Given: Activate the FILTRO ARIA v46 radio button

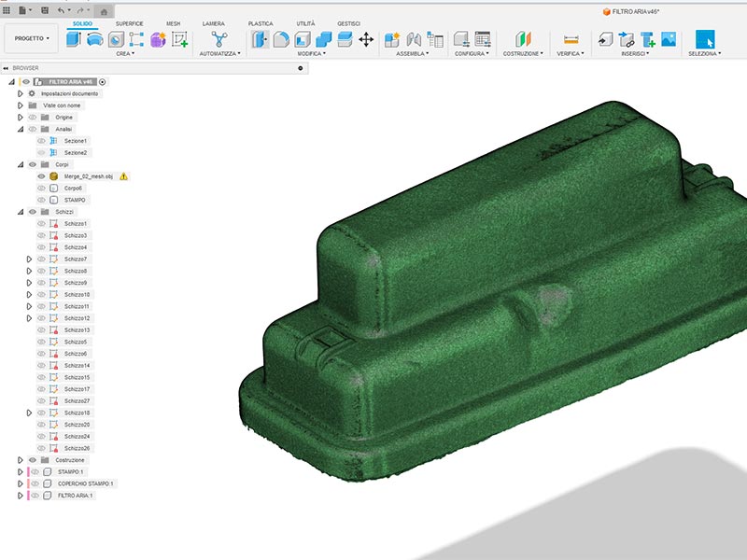Looking at the screenshot, I should (x=103, y=82).
